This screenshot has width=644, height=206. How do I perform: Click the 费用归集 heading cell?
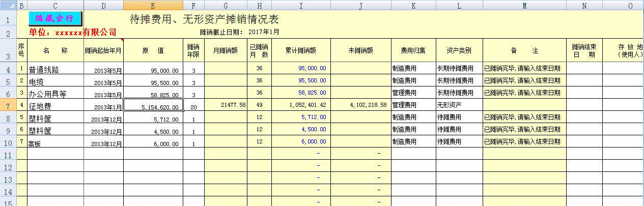pyautogui.click(x=413, y=50)
